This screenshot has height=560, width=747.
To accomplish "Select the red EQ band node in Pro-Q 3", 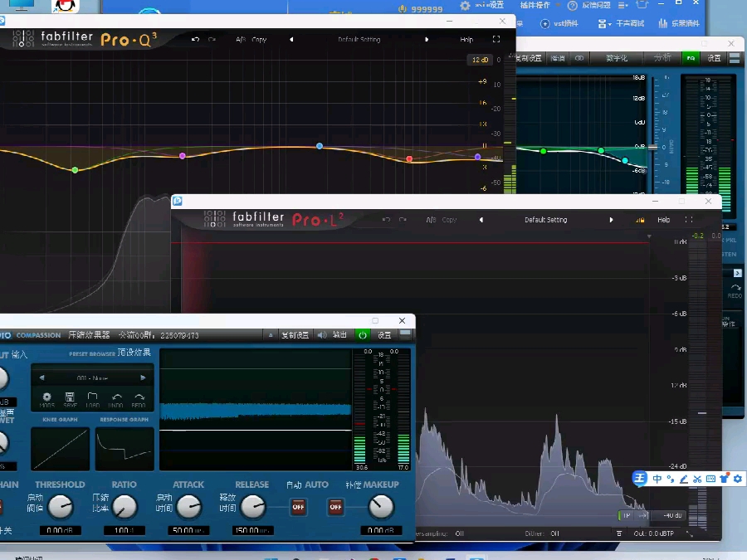I will pyautogui.click(x=409, y=159).
